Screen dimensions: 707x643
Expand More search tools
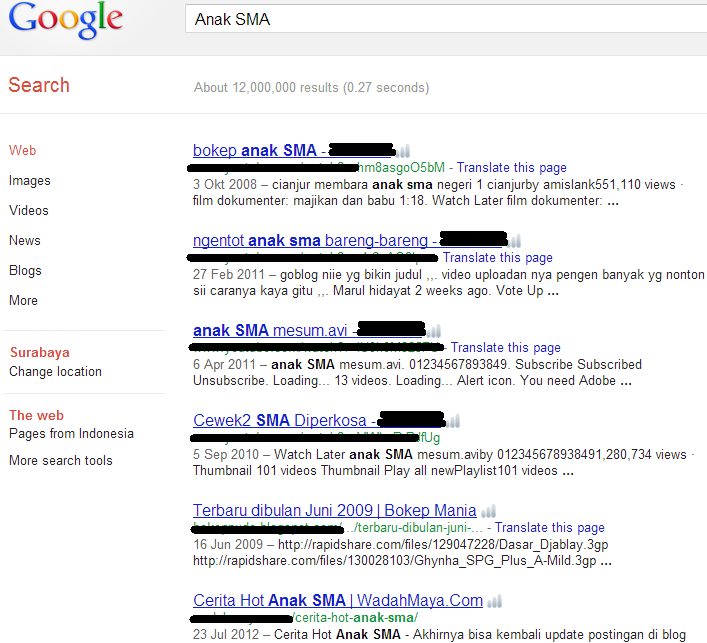[x=61, y=460]
